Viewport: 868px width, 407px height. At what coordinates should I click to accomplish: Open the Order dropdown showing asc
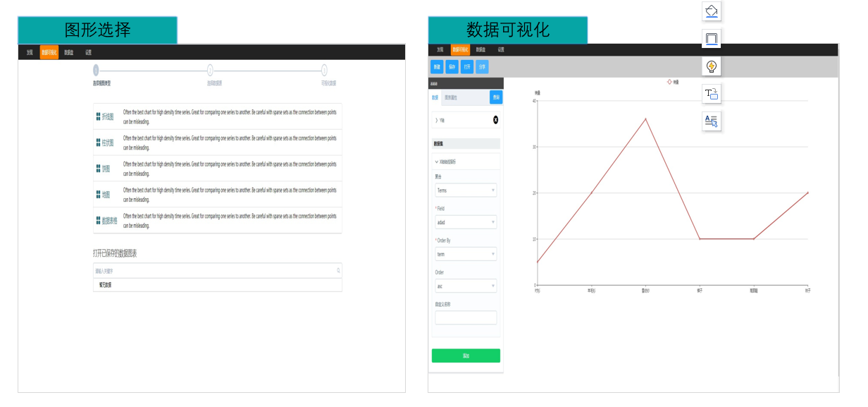[466, 286]
